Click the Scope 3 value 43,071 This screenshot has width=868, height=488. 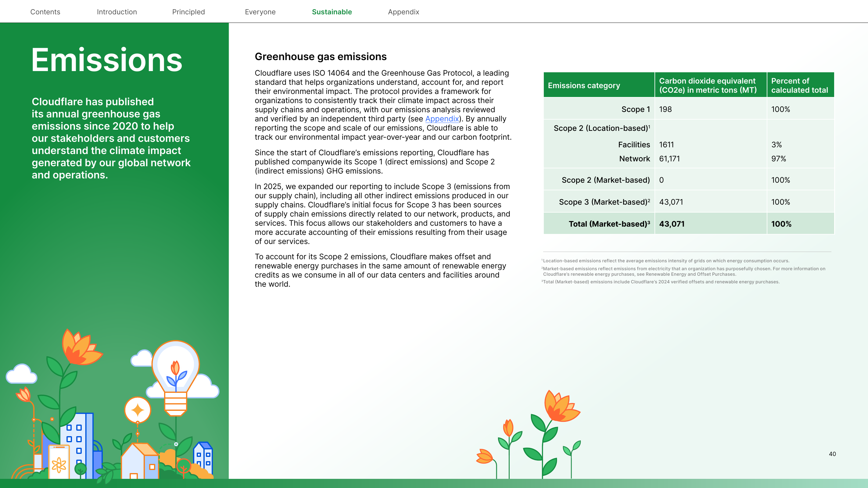pyautogui.click(x=671, y=202)
